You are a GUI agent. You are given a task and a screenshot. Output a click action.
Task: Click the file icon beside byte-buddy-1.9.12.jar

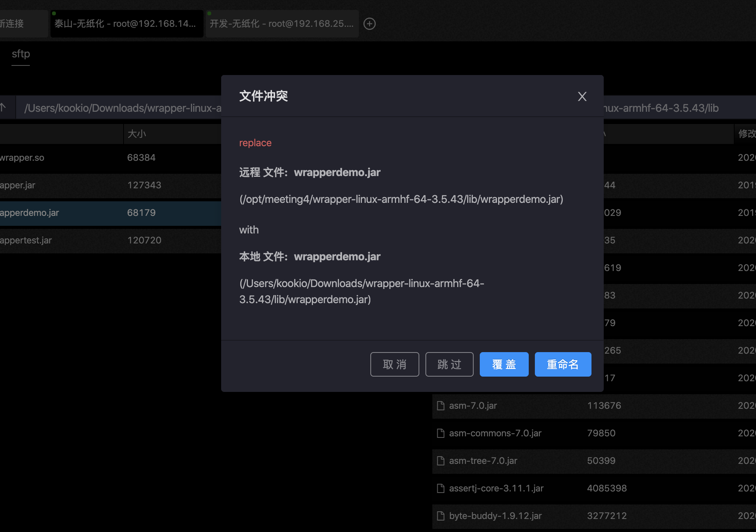[441, 516]
